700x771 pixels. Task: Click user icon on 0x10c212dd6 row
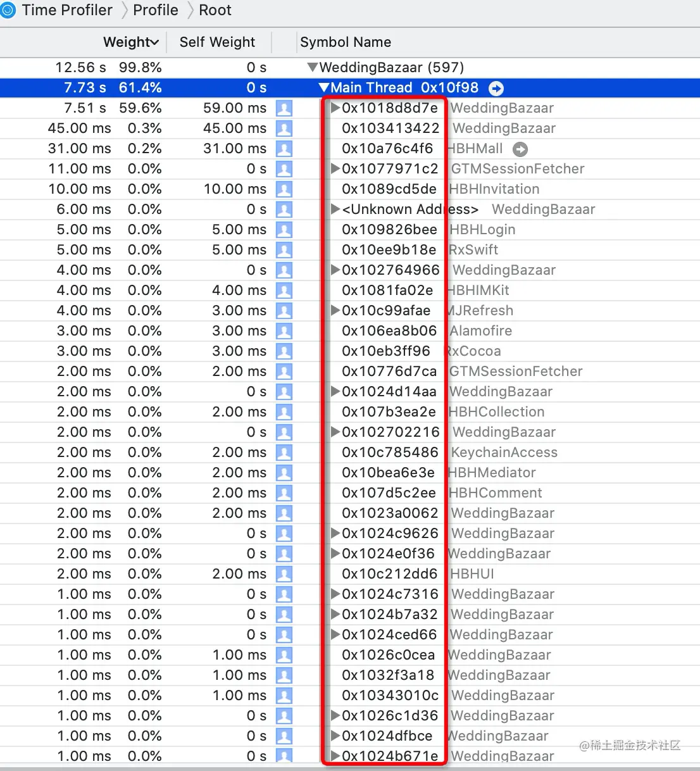285,574
